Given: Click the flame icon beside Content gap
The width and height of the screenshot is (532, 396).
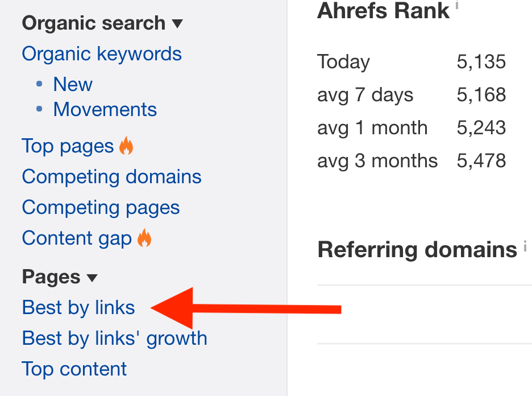Looking at the screenshot, I should [x=144, y=237].
